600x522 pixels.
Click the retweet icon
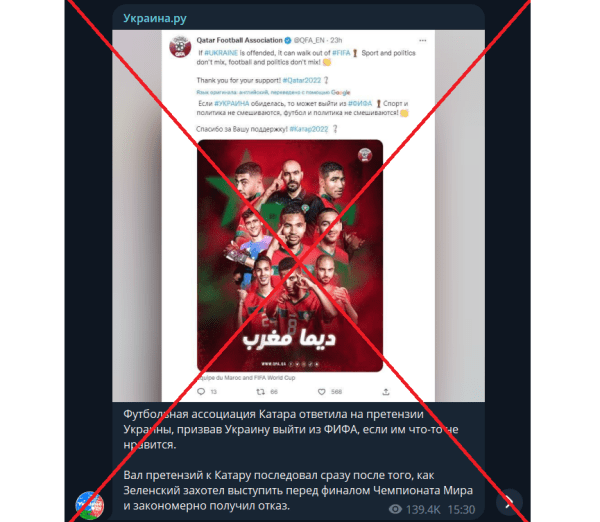point(261,392)
